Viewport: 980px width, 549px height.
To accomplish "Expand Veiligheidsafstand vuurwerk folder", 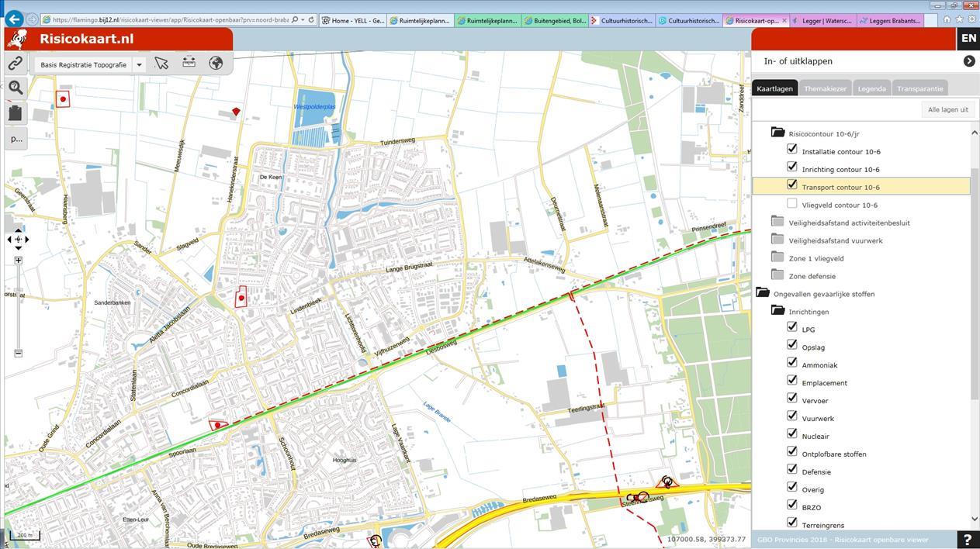I will click(x=778, y=240).
